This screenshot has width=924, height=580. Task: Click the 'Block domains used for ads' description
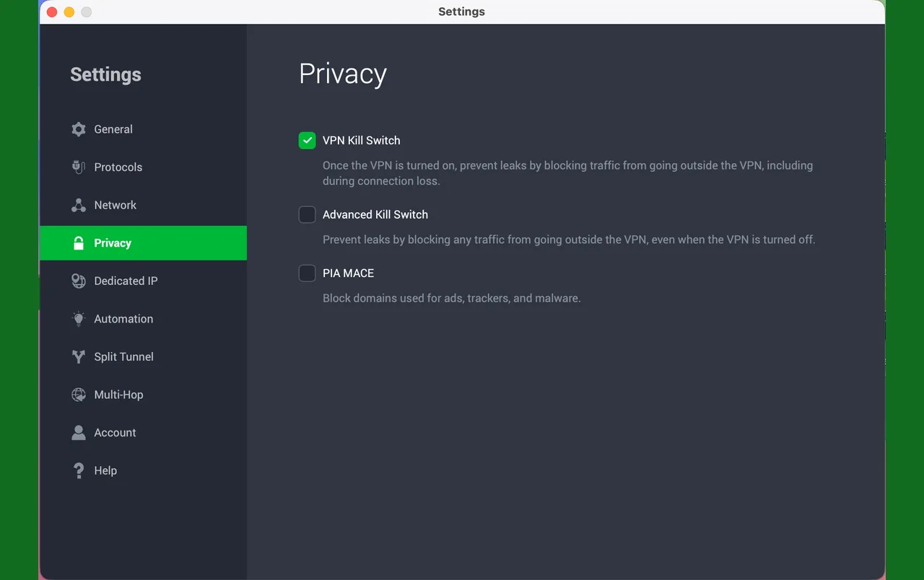pyautogui.click(x=452, y=298)
